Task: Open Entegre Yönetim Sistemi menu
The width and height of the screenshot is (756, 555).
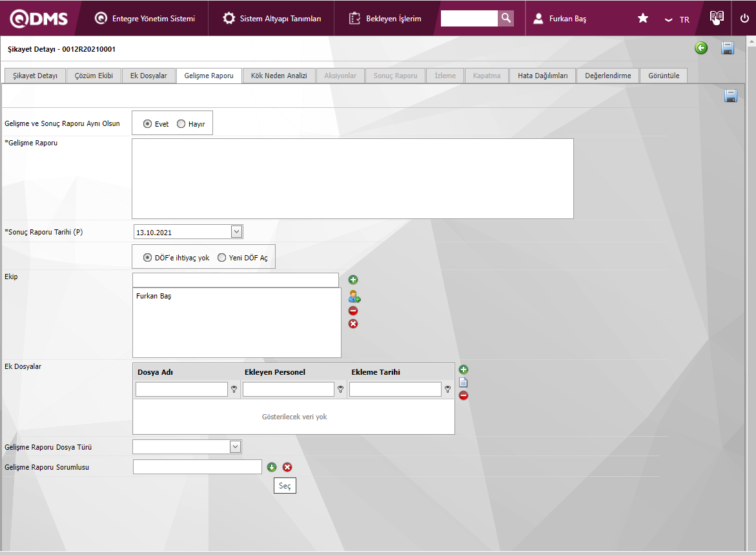Action: click(x=145, y=18)
